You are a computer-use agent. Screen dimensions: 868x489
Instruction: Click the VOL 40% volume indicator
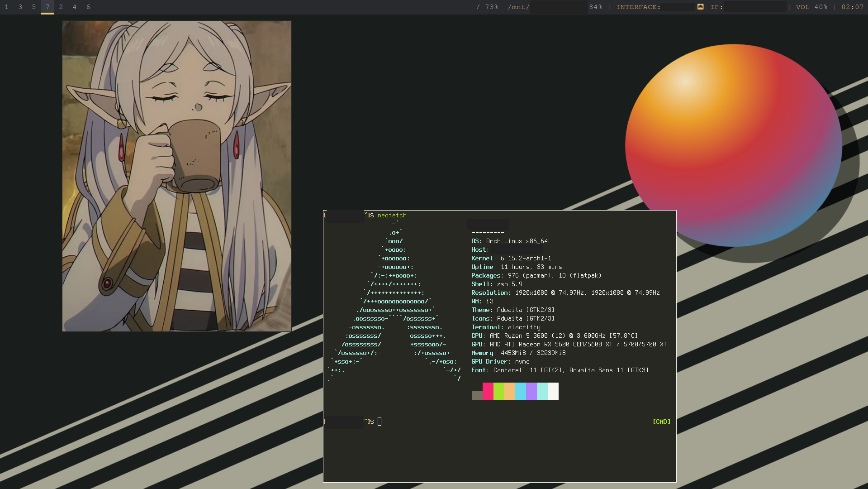811,7
